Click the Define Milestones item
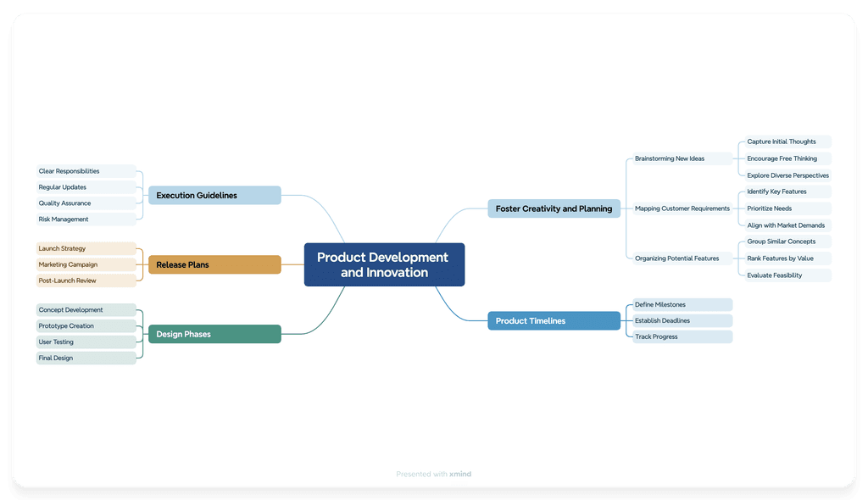Image resolution: width=868 pixels, height=500 pixels. point(659,304)
